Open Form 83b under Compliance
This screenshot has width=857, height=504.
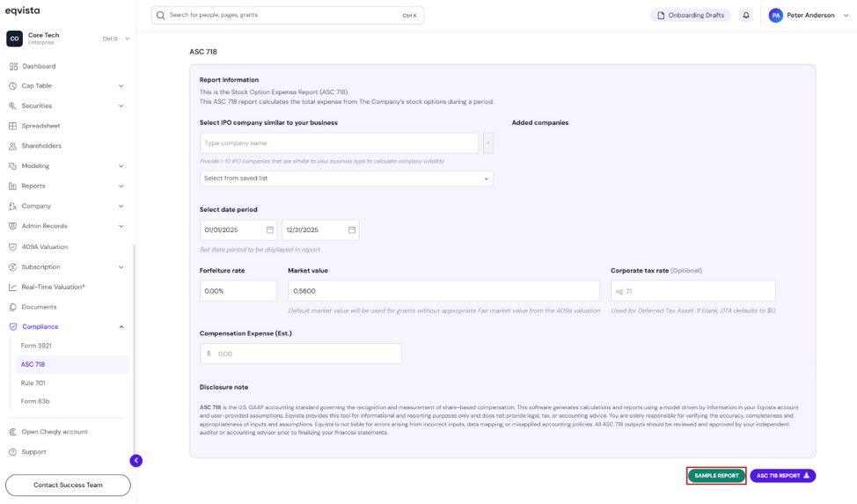35,401
